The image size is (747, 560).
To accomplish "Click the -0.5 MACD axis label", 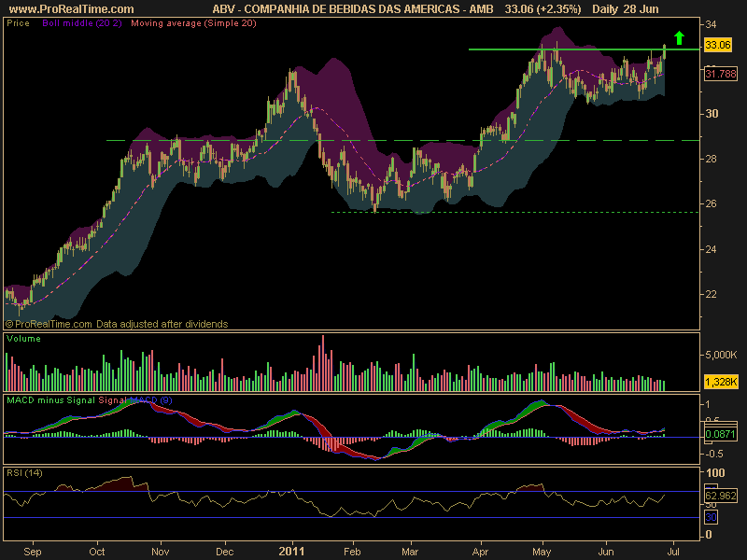I will (x=714, y=454).
